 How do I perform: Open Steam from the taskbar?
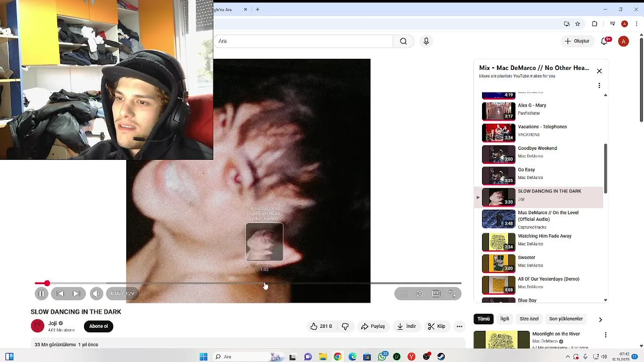[441, 356]
